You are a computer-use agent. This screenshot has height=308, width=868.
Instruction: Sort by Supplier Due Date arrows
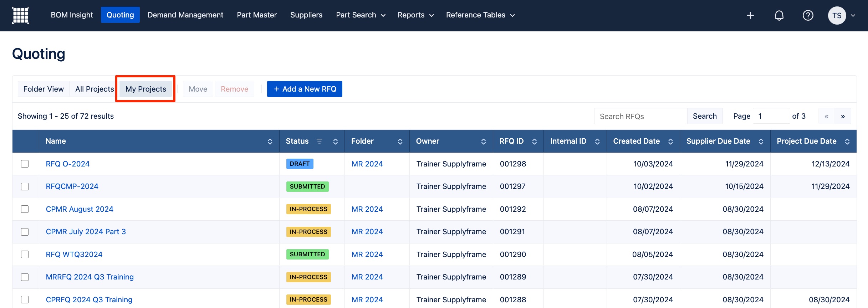pyautogui.click(x=761, y=142)
